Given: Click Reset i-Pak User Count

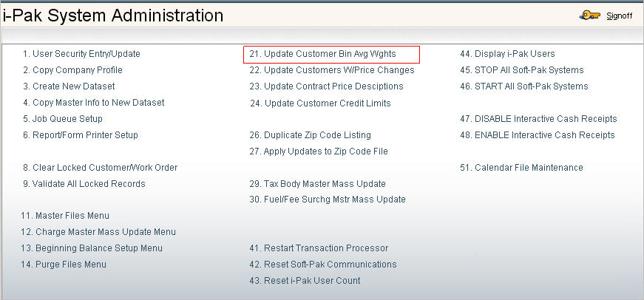Looking at the screenshot, I should click(305, 281).
